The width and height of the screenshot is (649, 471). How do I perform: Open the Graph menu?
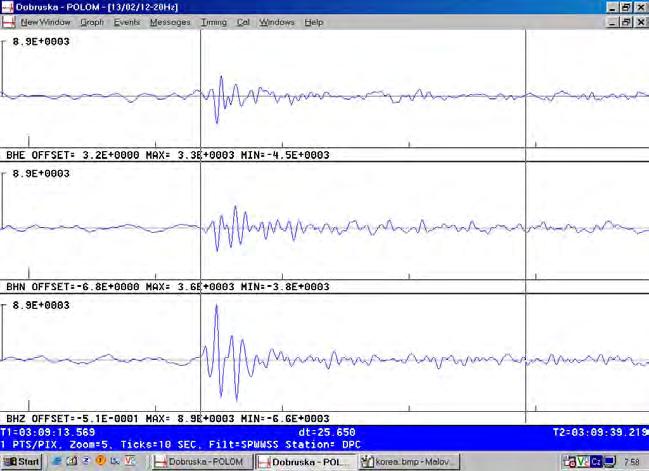(92, 22)
